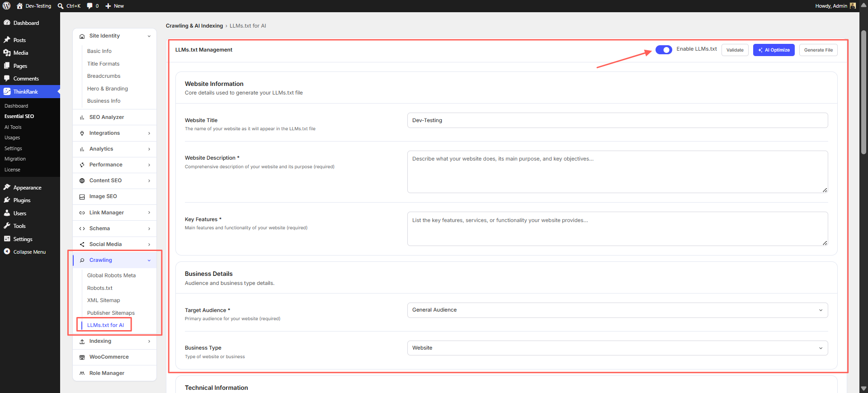Click the Website Description textarea

618,172
